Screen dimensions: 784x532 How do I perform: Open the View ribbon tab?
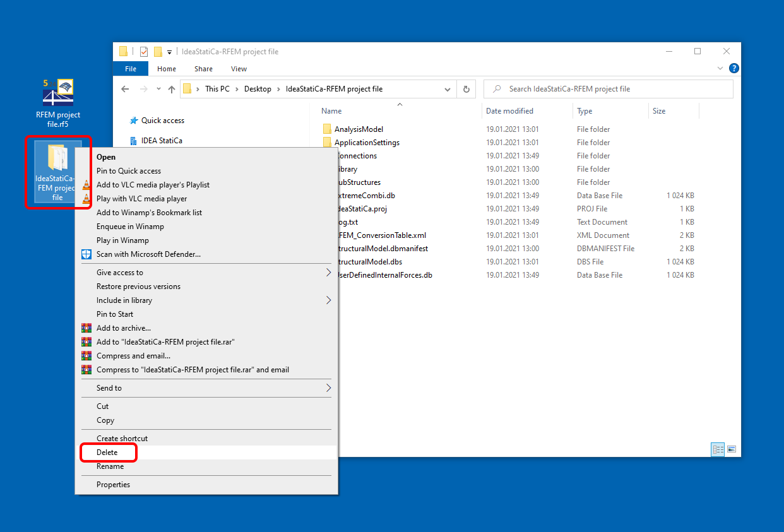coord(239,69)
